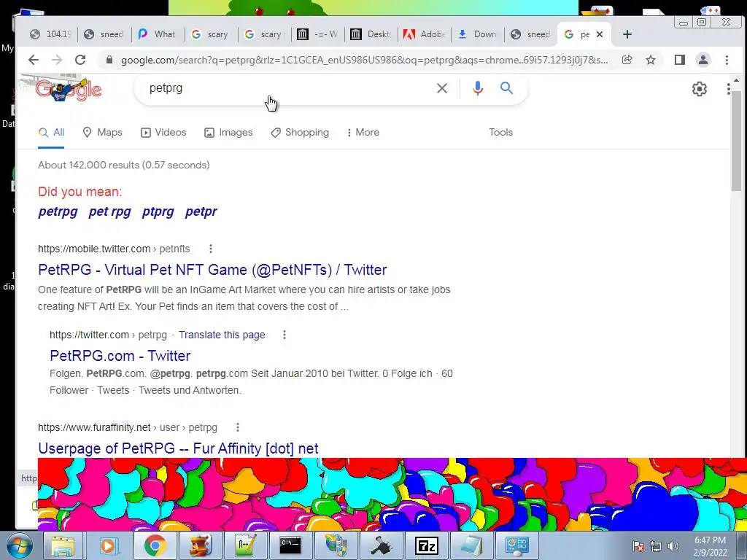The height and width of the screenshot is (560, 747).
Task: Click the petpr suggestion
Action: (x=201, y=211)
